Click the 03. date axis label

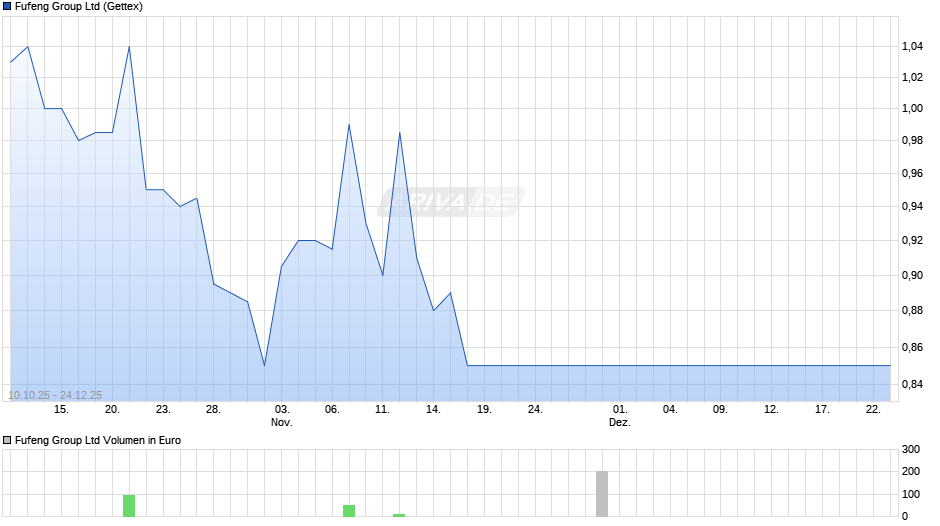(x=282, y=410)
